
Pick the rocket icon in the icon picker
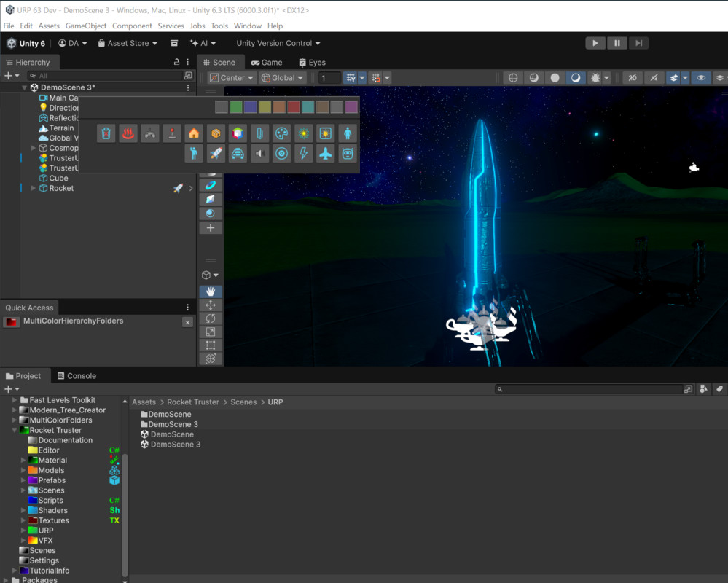click(x=216, y=154)
